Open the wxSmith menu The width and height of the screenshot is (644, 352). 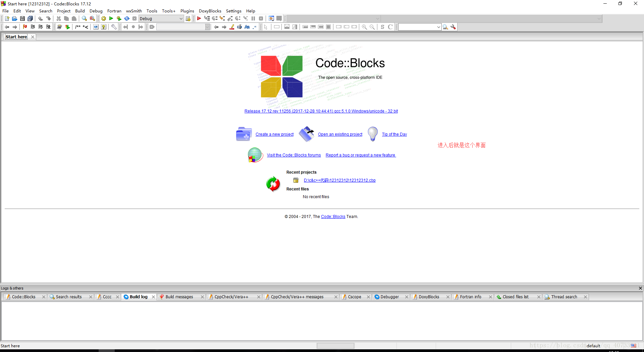tap(134, 11)
